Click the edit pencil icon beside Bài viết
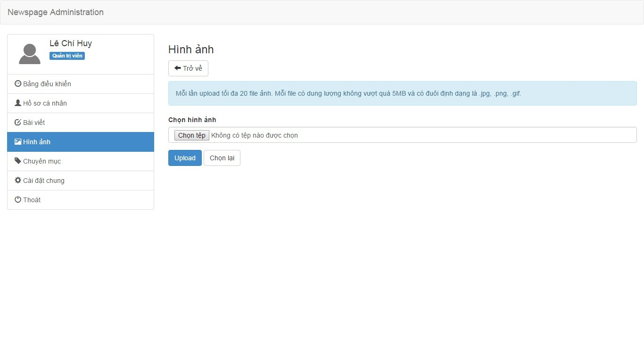Screen dimensions: 644x346 point(18,122)
